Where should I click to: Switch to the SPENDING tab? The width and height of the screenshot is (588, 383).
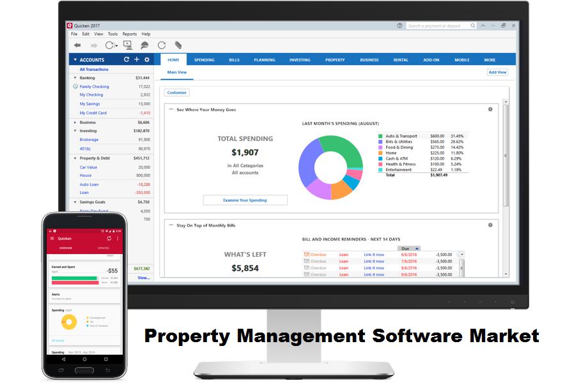pyautogui.click(x=204, y=60)
